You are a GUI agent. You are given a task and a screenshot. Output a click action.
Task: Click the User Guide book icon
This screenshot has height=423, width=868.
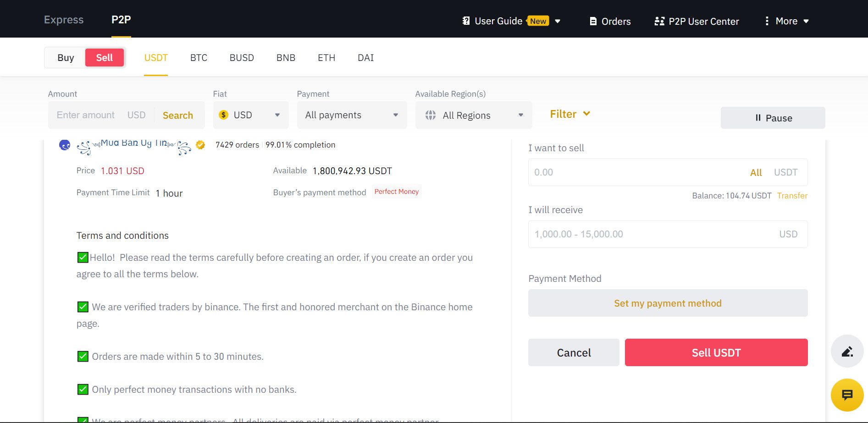coord(466,21)
